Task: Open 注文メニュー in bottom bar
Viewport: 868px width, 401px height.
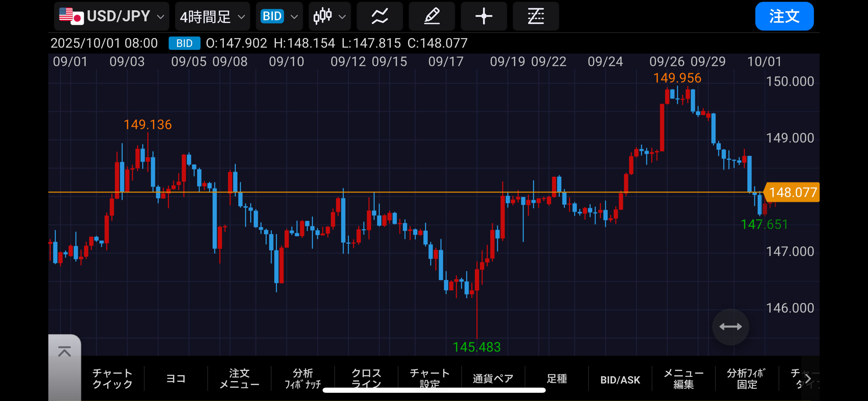Action: (x=239, y=379)
